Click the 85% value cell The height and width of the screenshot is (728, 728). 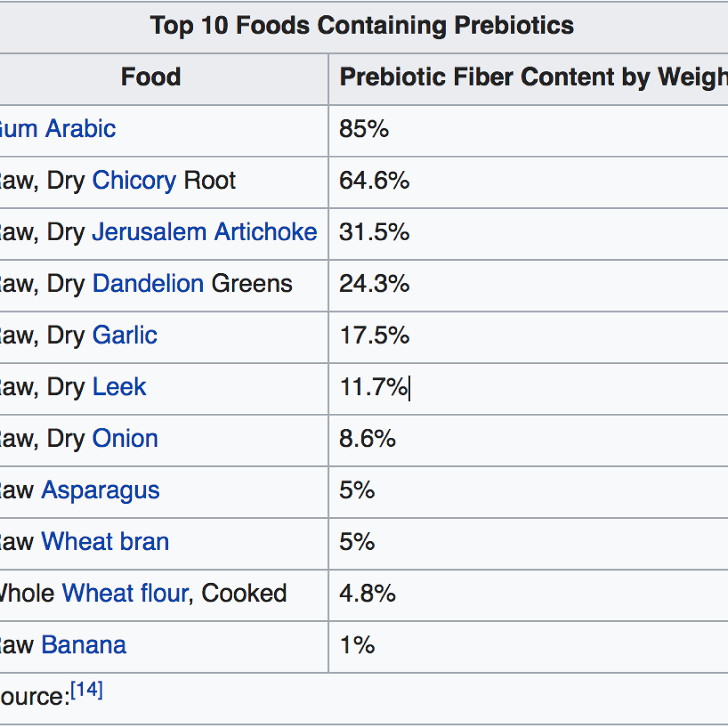point(364,129)
